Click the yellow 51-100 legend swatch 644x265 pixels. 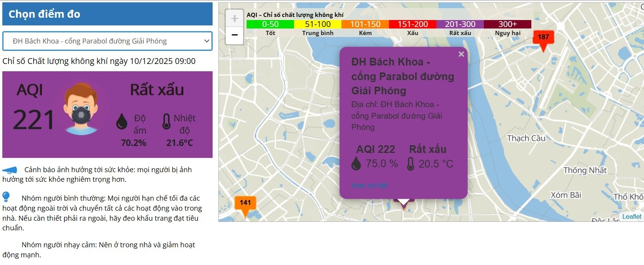pyautogui.click(x=318, y=24)
